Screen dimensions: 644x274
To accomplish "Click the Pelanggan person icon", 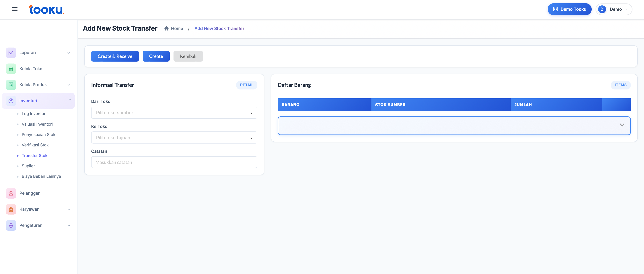I will (11, 193).
